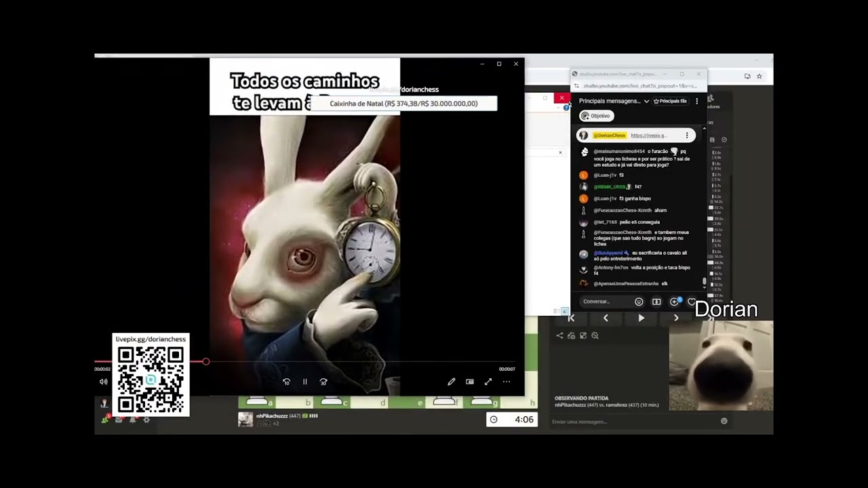Click the chat popup address bar URL

point(640,86)
